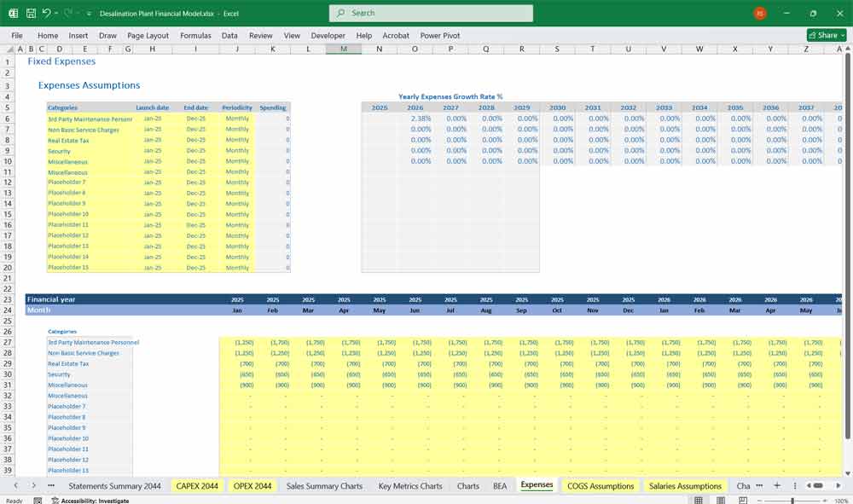Switch to COGS Assumptions sheet tab
The image size is (853, 504).
[x=601, y=486]
